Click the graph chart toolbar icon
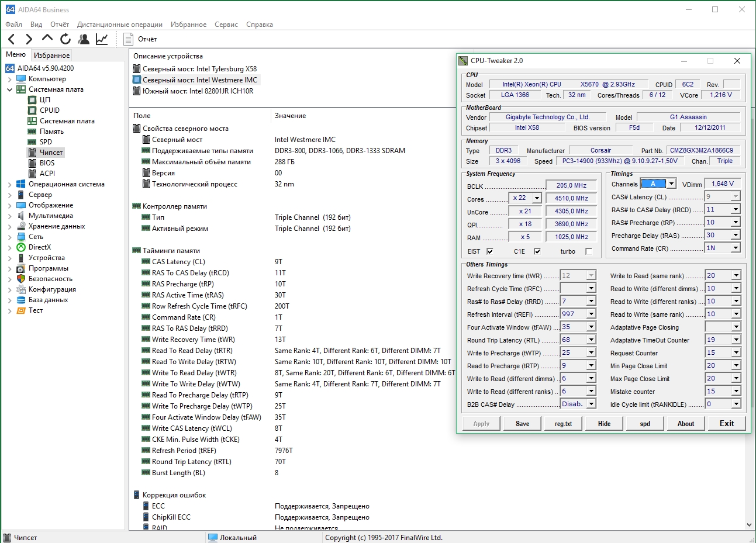Screen dimensions: 756x543 click(102, 39)
